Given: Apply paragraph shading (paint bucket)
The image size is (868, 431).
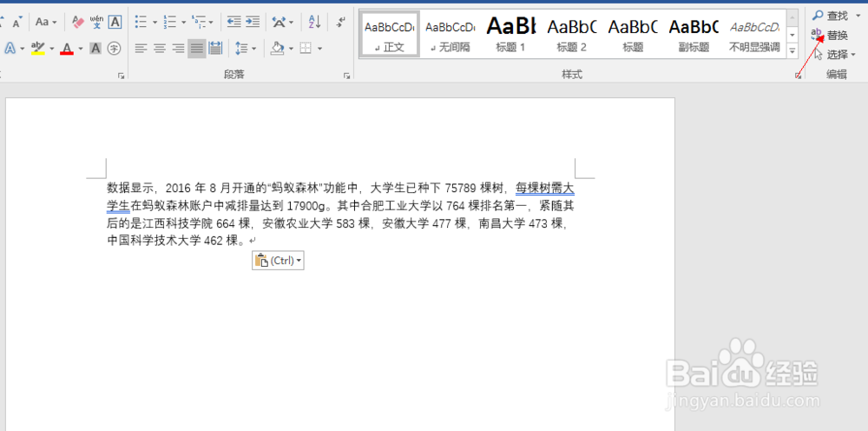Looking at the screenshot, I should coord(278,49).
